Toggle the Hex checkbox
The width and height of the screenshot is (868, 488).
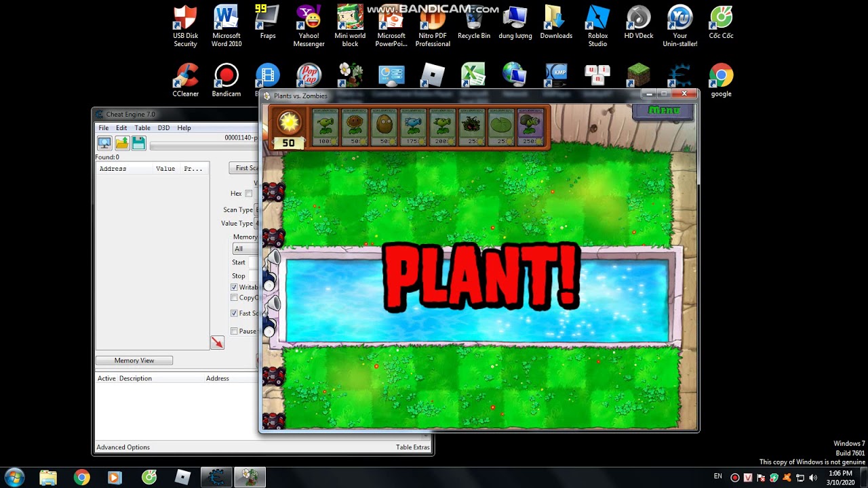point(249,194)
